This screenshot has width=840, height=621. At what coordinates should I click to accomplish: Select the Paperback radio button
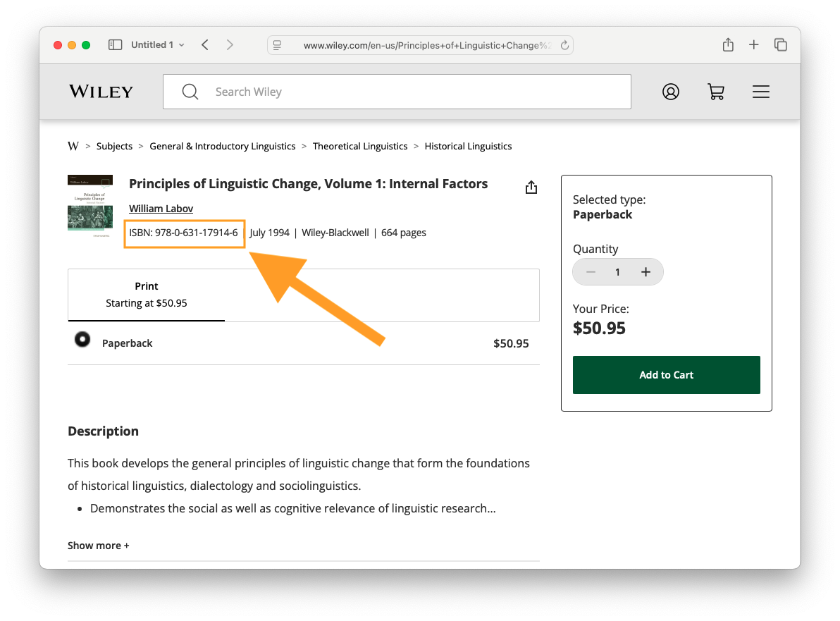coord(82,340)
